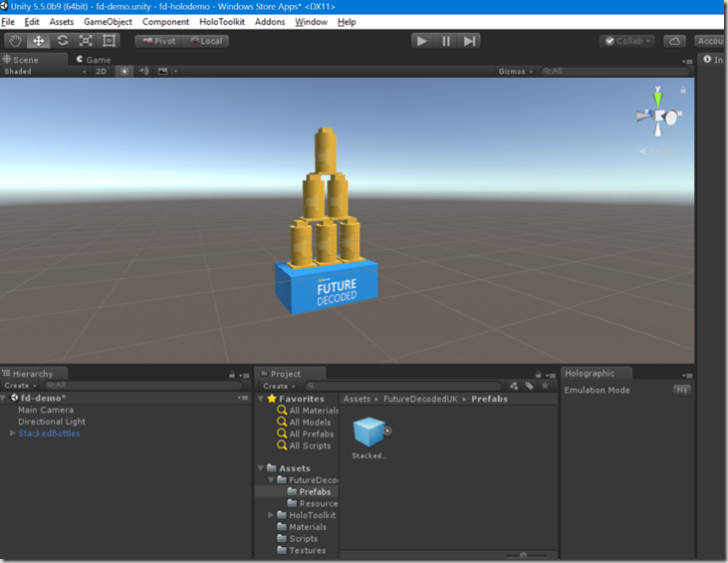Image resolution: width=728 pixels, height=563 pixels.
Task: Search by asset type icon
Action: (x=514, y=386)
